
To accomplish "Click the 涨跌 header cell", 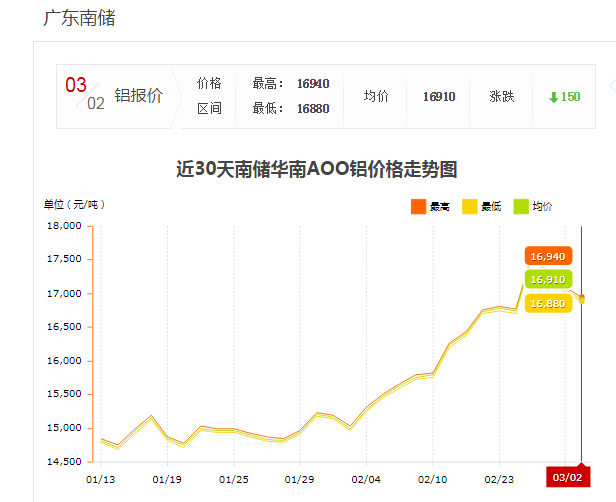I will tap(502, 97).
